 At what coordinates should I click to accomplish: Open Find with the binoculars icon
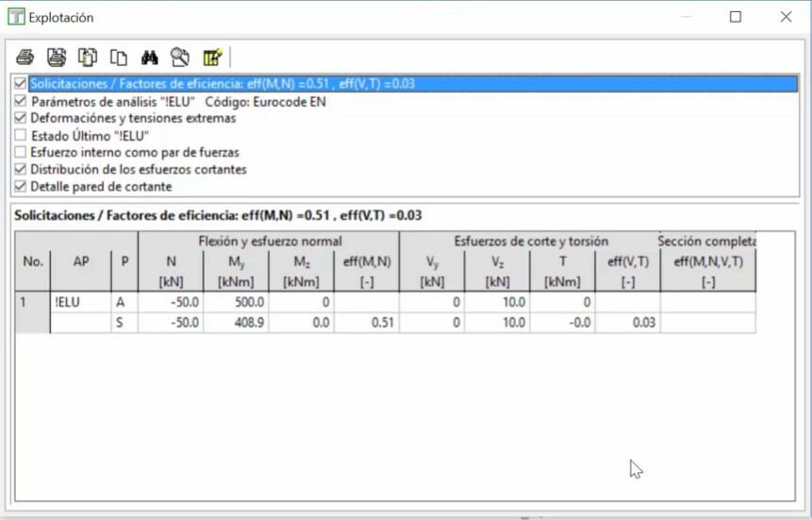(149, 57)
